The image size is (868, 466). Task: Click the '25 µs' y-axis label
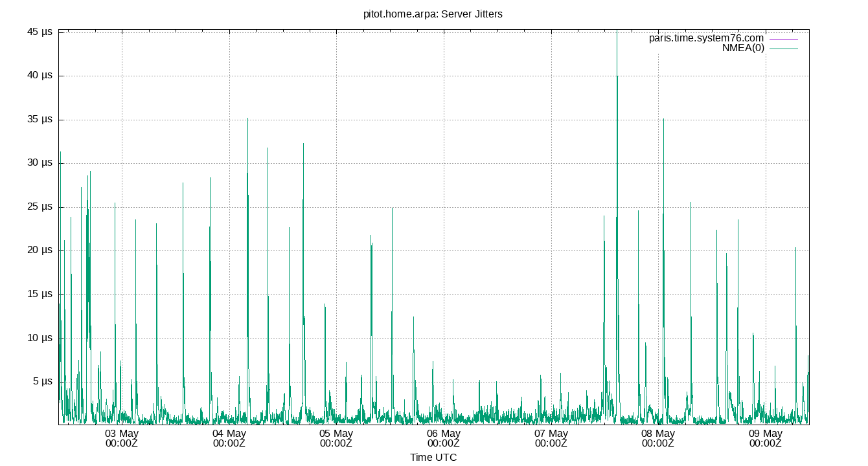click(x=40, y=207)
